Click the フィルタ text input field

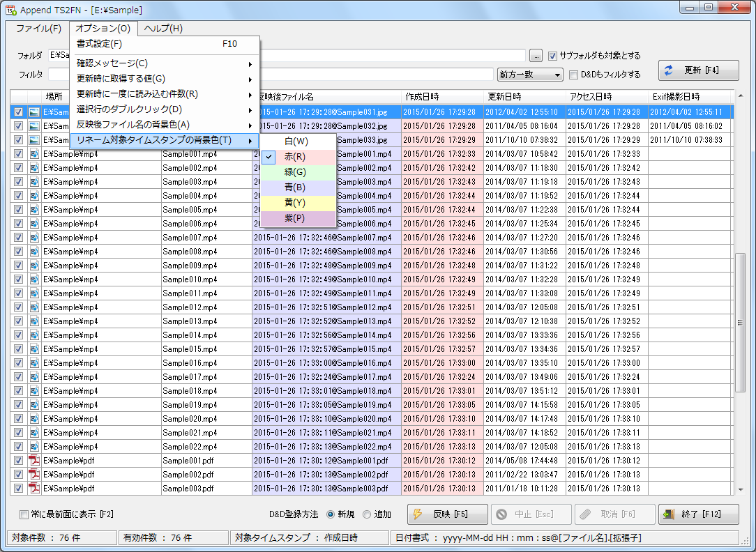pyautogui.click(x=271, y=75)
